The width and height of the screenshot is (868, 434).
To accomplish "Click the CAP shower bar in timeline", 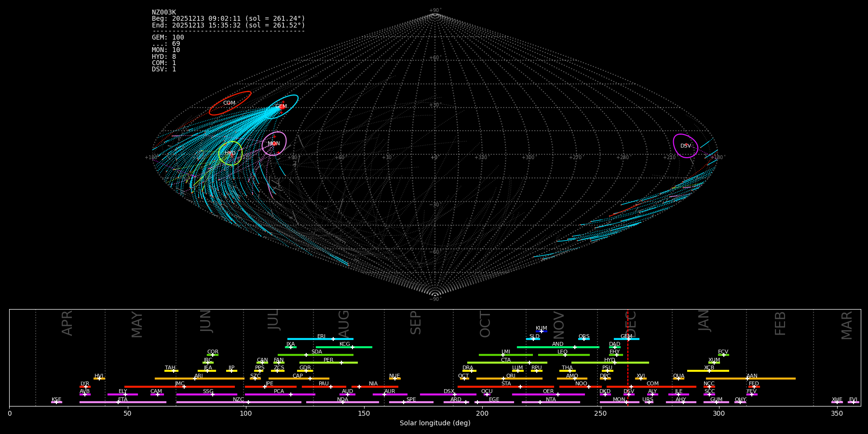I will tap(299, 379).
